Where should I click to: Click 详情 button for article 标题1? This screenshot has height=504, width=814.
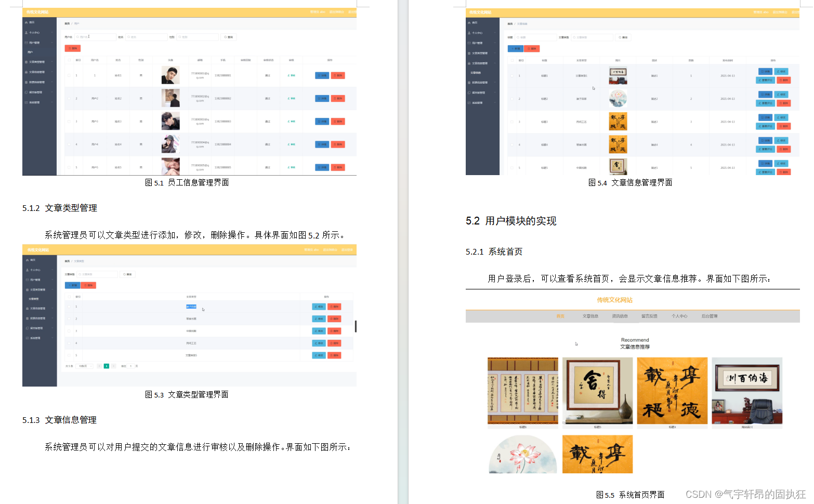765,71
